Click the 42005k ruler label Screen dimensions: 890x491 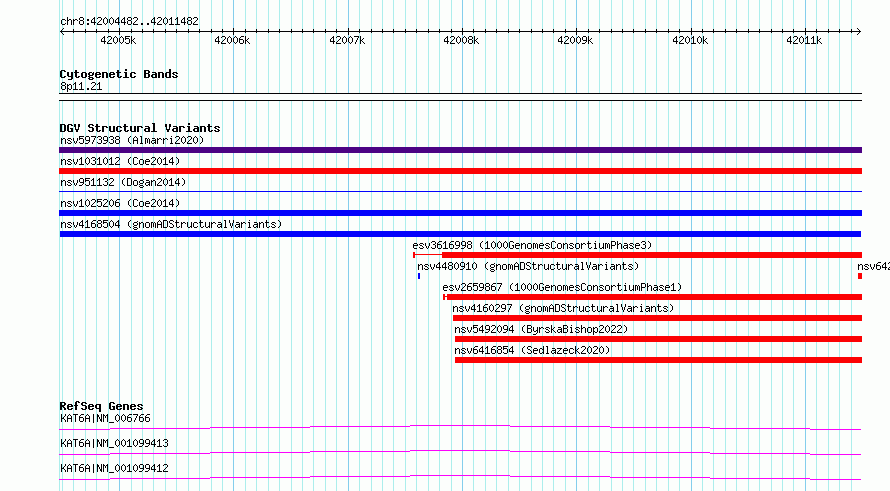click(118, 40)
